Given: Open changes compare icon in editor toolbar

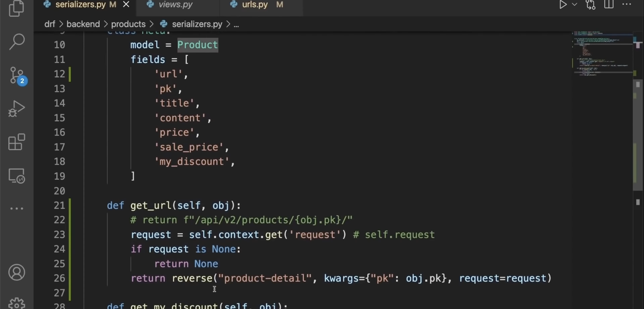Looking at the screenshot, I should coord(591,4).
